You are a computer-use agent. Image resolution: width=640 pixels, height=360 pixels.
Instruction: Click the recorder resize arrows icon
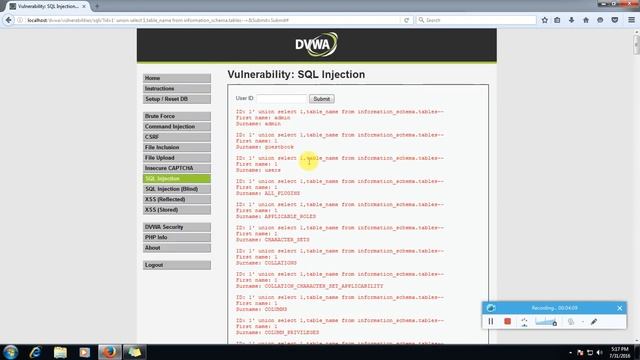(524, 322)
